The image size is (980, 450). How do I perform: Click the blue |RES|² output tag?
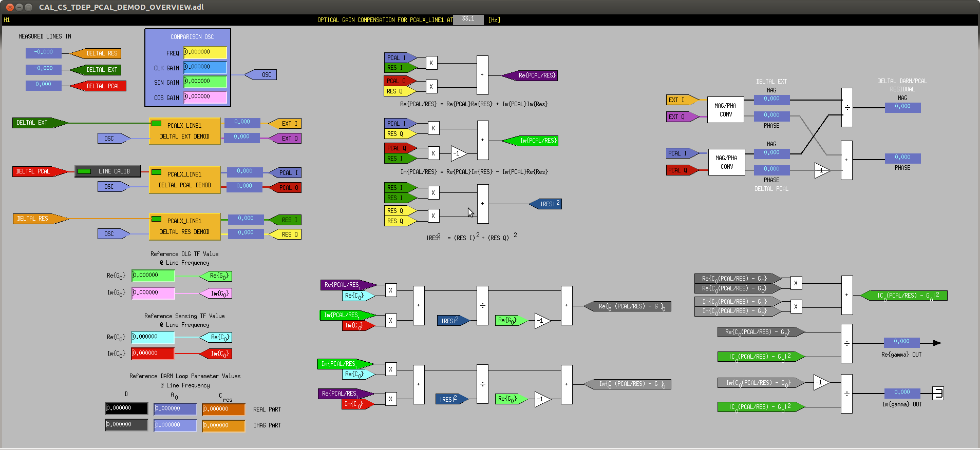click(x=545, y=204)
